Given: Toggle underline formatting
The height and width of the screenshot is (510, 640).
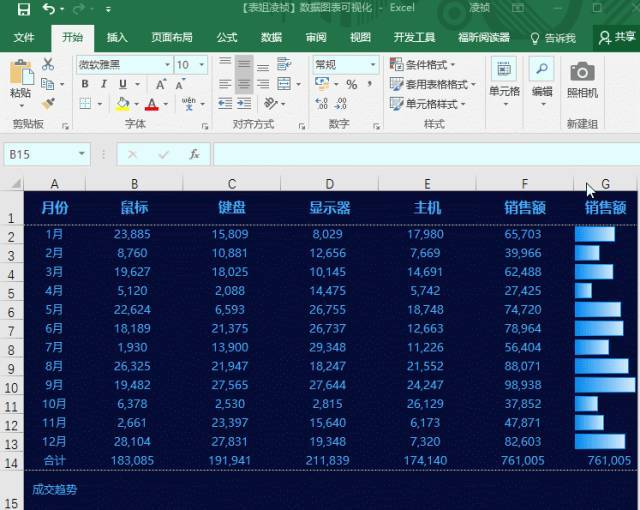Looking at the screenshot, I should 123,84.
